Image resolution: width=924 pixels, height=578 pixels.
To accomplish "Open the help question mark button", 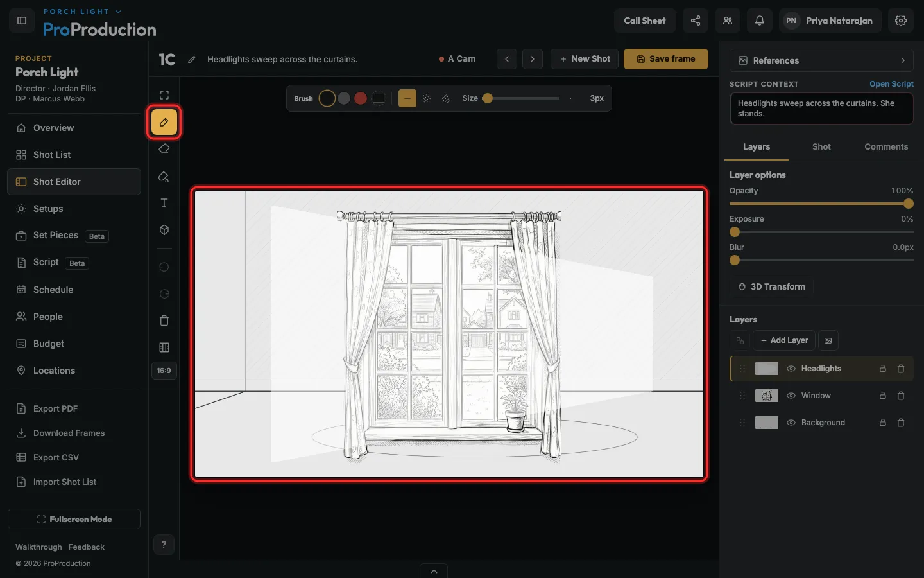I will (164, 545).
